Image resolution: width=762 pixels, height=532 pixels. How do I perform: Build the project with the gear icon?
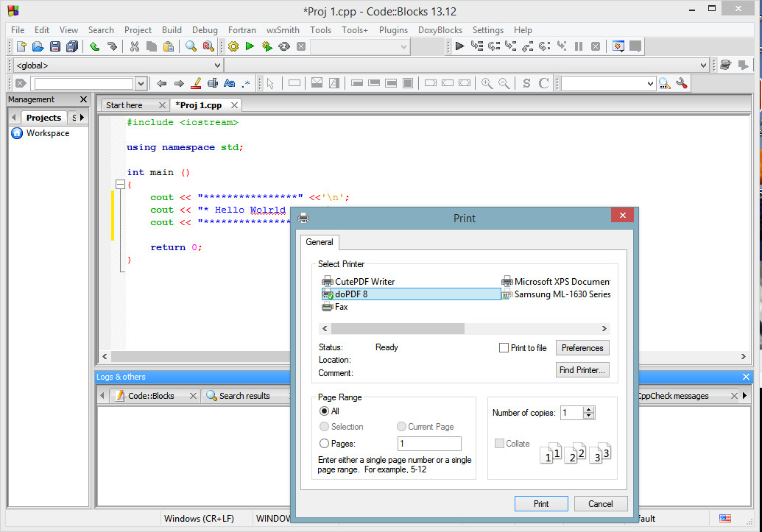233,46
